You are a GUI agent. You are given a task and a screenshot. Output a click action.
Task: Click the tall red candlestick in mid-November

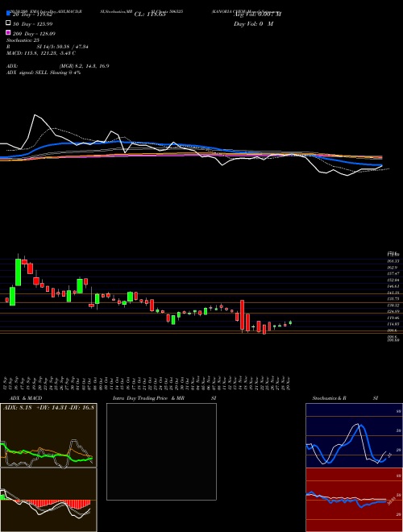[x=243, y=315]
